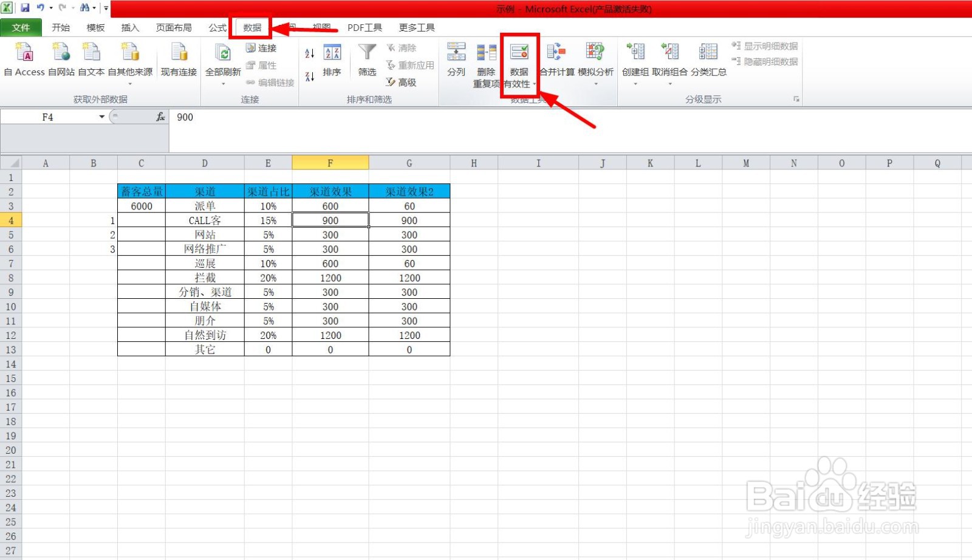
Task: Toggle Filter (筛选) funnel
Action: [367, 60]
